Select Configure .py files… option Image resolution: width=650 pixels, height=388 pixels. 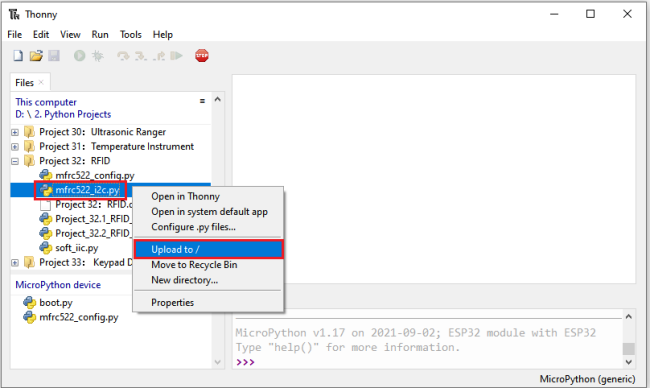(209, 227)
